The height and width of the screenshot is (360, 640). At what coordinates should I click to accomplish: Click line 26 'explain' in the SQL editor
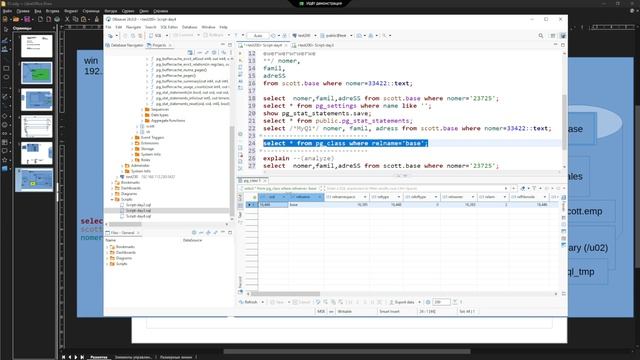(276, 158)
